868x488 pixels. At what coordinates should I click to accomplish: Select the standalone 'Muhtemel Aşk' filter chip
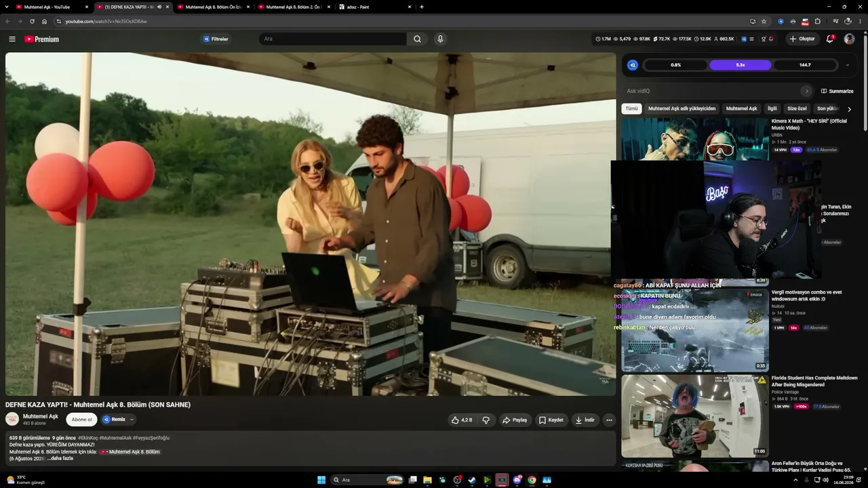click(x=741, y=108)
